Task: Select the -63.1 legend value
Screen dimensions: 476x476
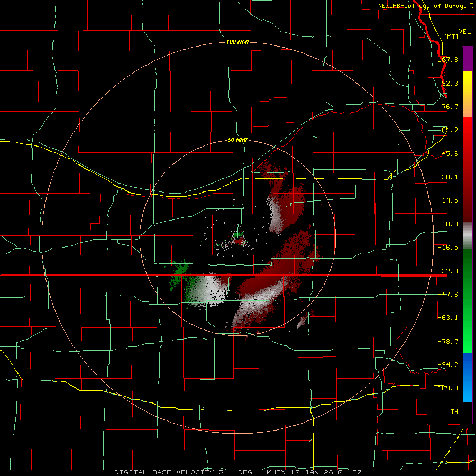Action: [448, 318]
